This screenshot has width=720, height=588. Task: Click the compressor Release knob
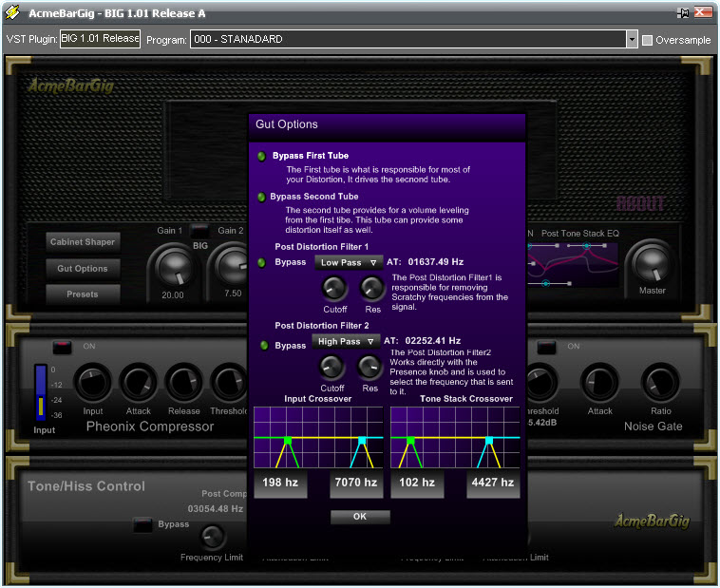[x=183, y=383]
